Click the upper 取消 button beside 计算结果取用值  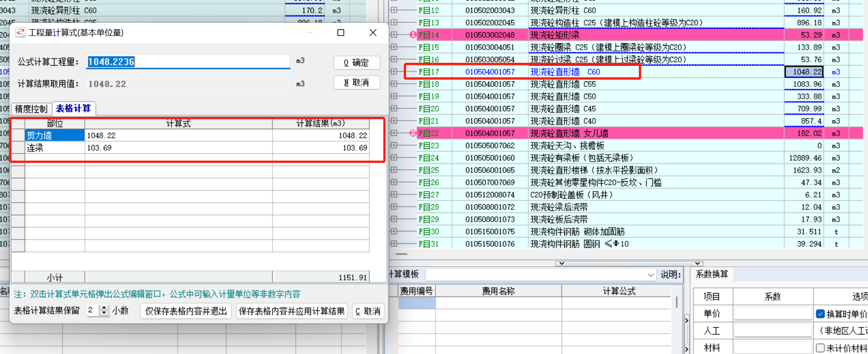pyautogui.click(x=356, y=82)
